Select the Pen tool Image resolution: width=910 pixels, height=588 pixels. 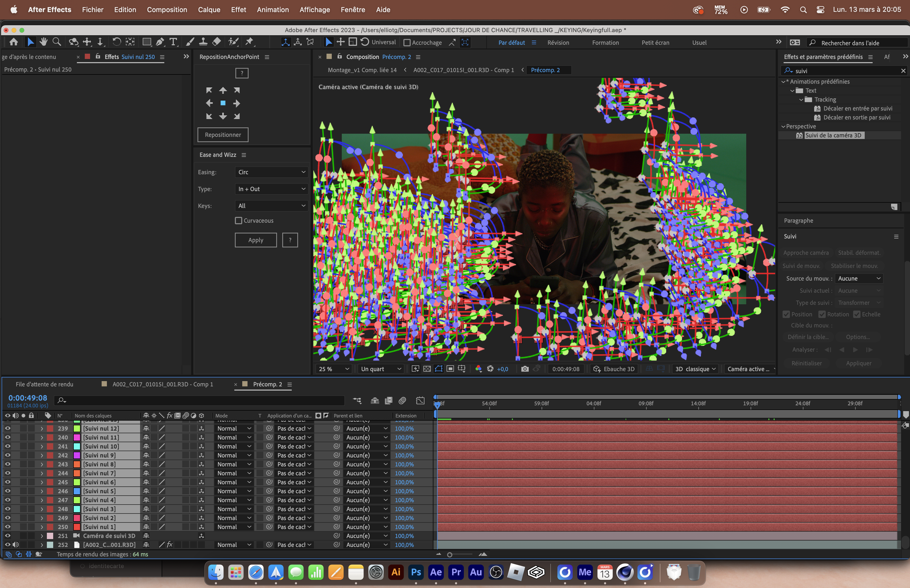[x=160, y=42]
